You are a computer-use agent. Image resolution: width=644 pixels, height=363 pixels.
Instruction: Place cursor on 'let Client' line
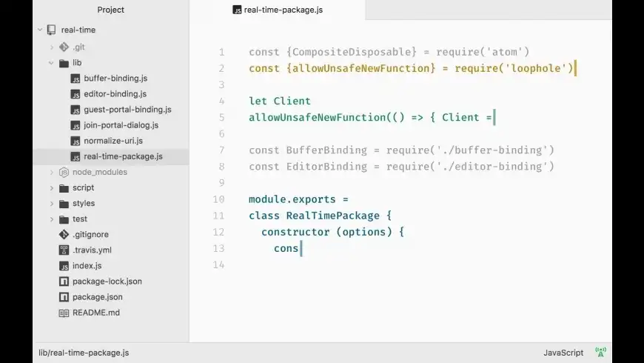pyautogui.click(x=280, y=101)
